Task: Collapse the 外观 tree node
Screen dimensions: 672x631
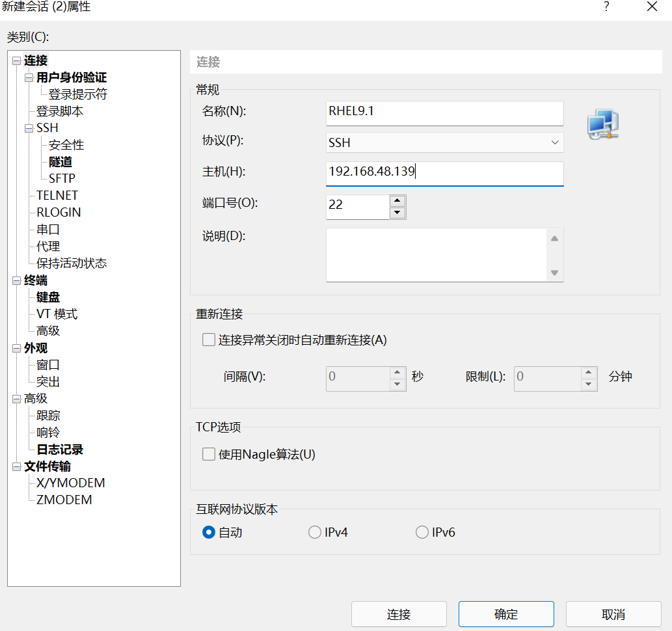Action: pyautogui.click(x=17, y=348)
